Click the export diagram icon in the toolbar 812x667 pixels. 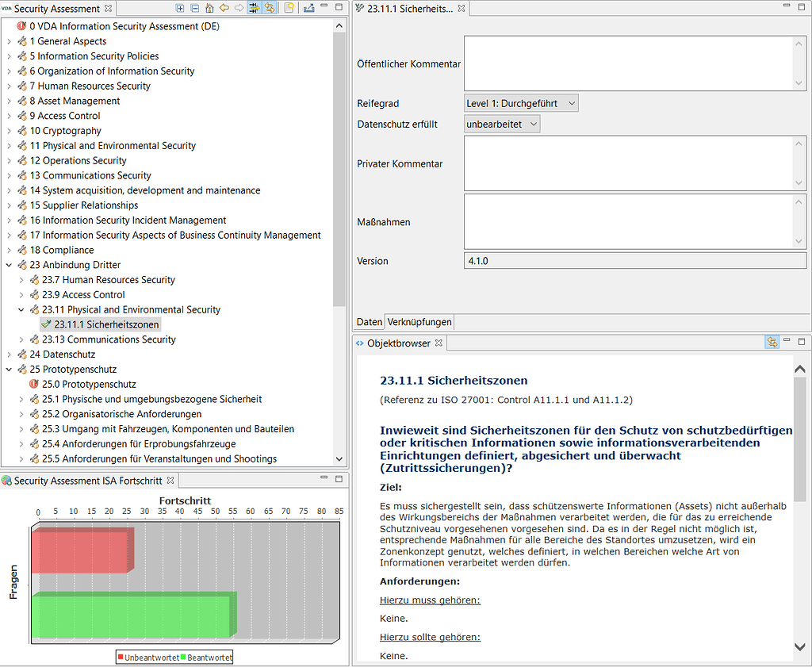(x=308, y=8)
